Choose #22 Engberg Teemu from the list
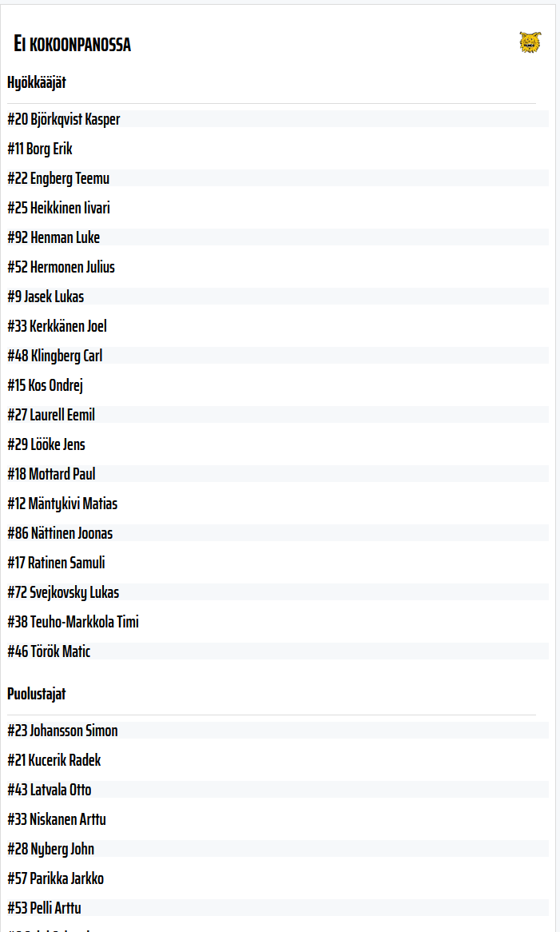The image size is (560, 932). pos(58,178)
